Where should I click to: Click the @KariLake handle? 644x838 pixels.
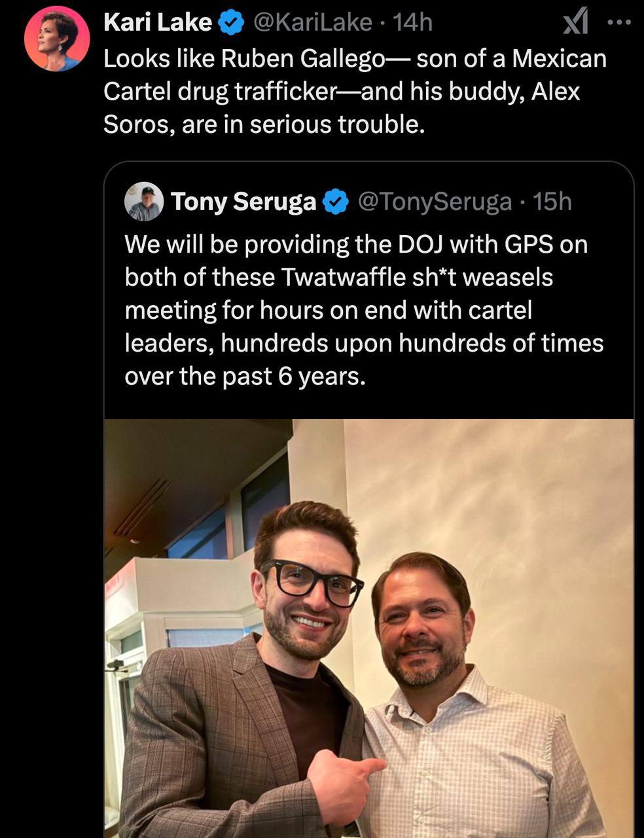point(312,23)
